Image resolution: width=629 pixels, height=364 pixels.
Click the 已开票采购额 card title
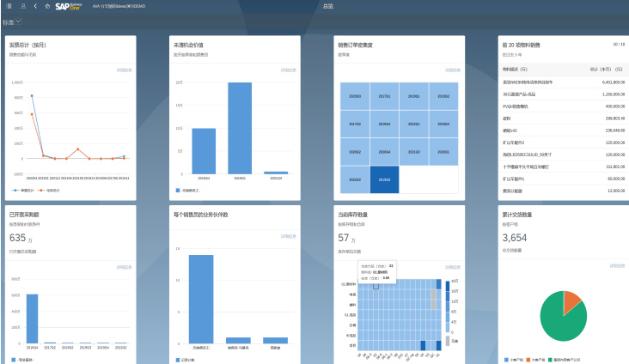coord(24,215)
